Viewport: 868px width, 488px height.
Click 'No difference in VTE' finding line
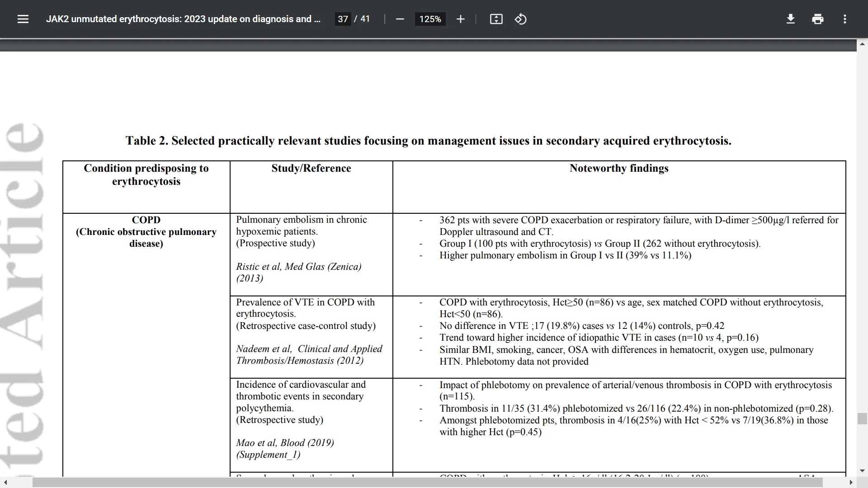click(x=582, y=326)
